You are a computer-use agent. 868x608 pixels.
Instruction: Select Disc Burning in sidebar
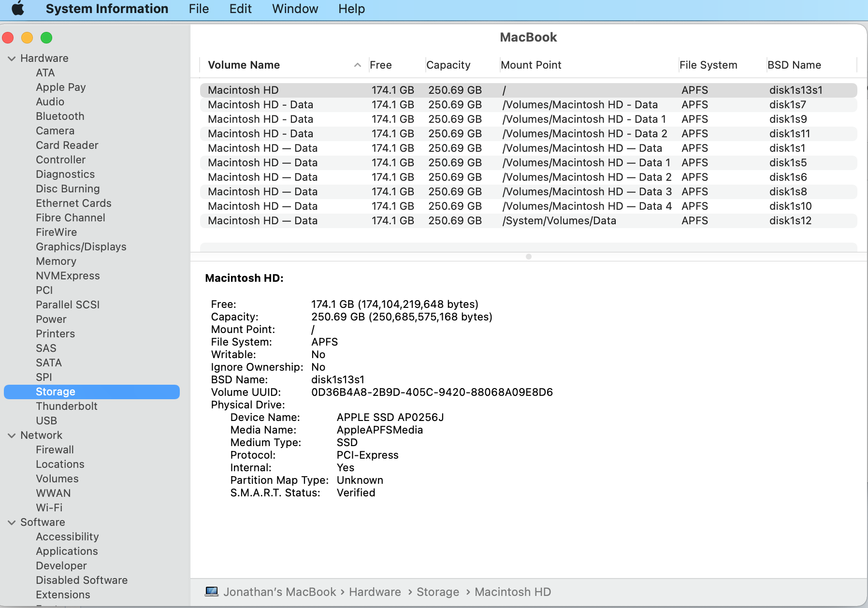click(x=68, y=188)
